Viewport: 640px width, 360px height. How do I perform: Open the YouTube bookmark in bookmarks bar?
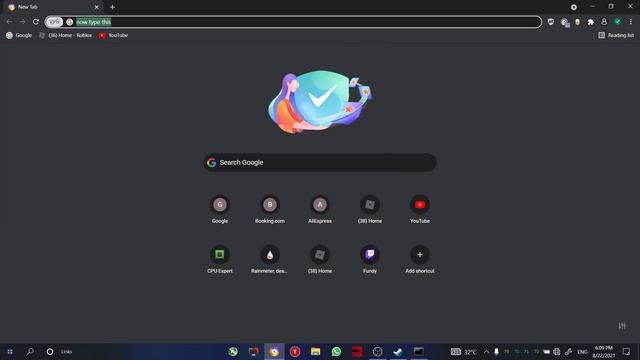point(113,36)
